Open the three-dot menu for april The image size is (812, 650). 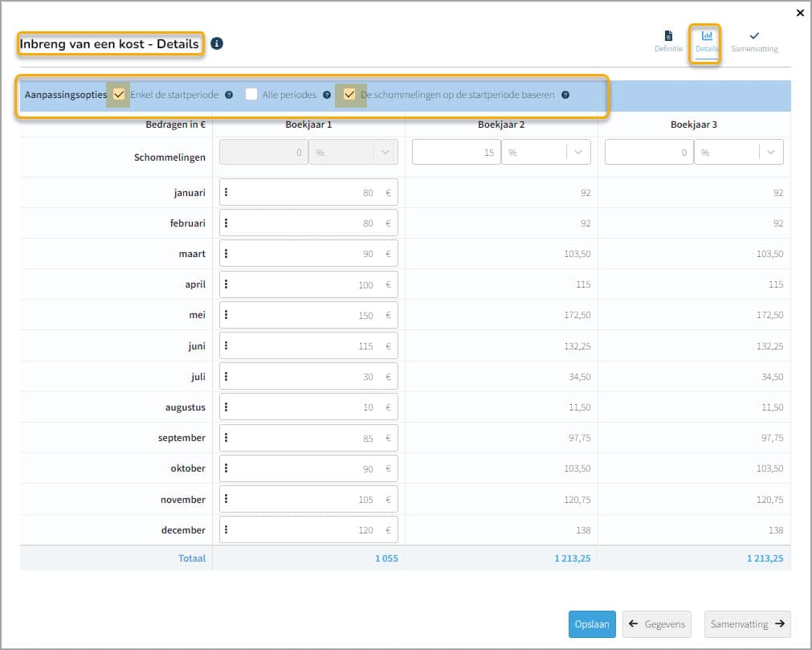click(226, 284)
